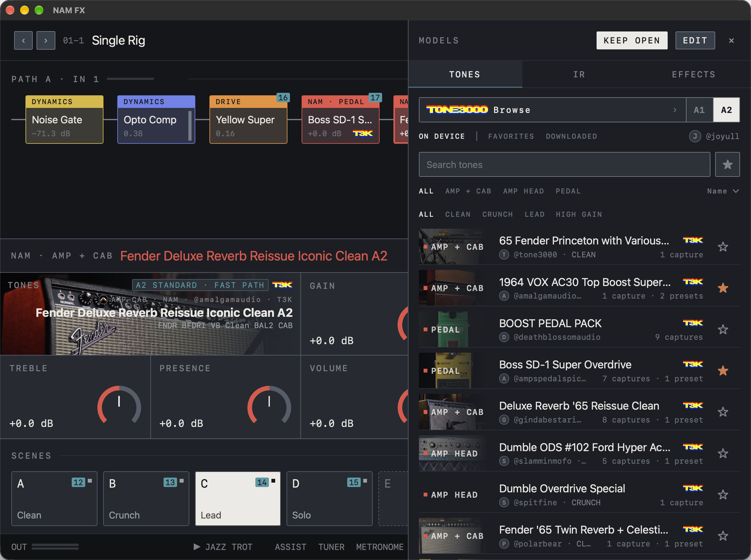751x560 pixels.
Task: Switch to the EFFECTS tab
Action: pos(693,74)
